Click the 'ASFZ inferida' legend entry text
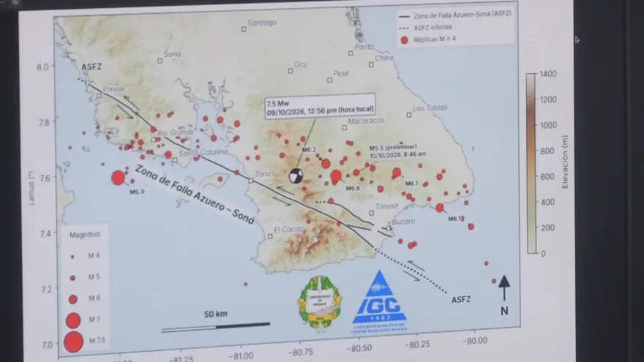Viewport: 644px width, 362px height. 433,28
